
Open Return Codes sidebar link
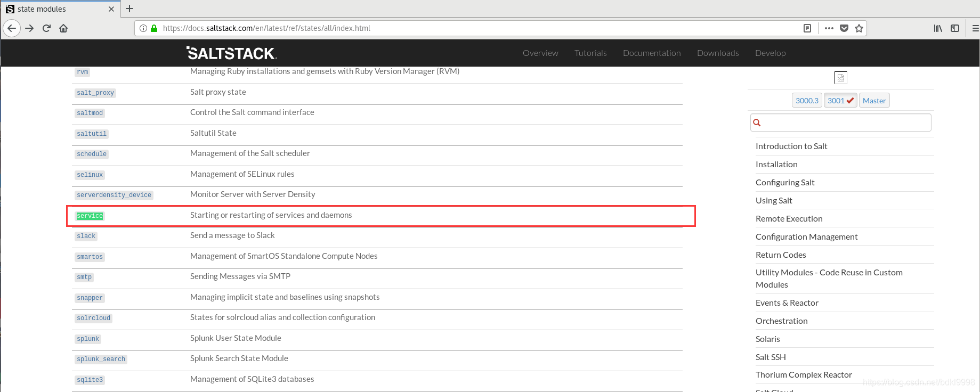pos(781,255)
